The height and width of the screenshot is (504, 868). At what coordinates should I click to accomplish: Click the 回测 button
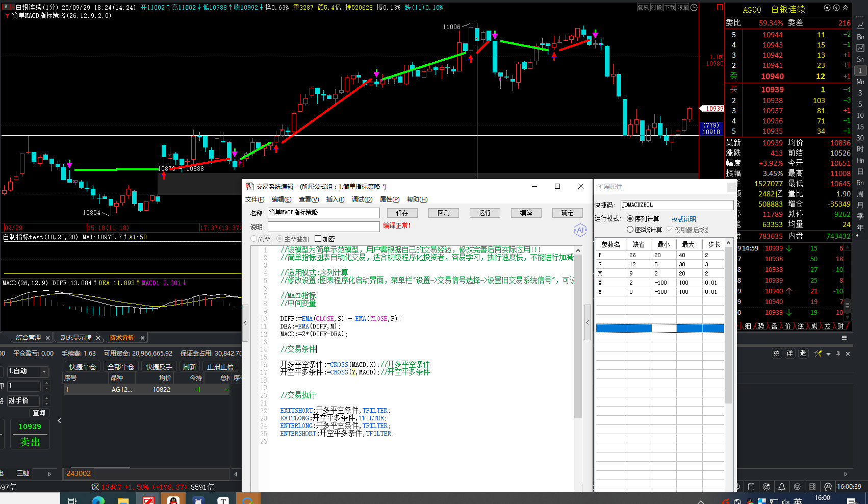pyautogui.click(x=443, y=213)
